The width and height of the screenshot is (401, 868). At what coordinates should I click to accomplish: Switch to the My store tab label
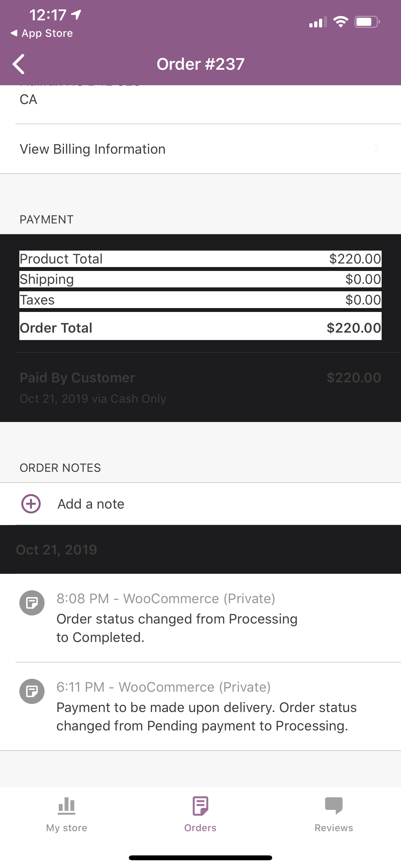pyautogui.click(x=67, y=828)
